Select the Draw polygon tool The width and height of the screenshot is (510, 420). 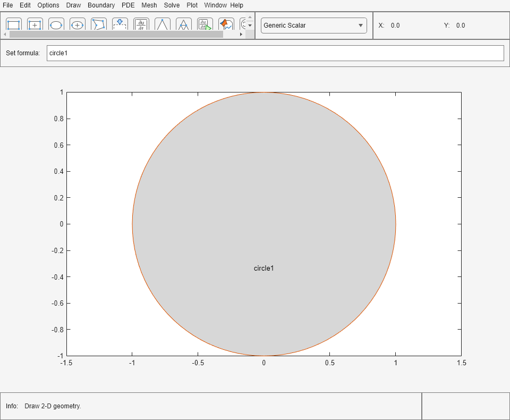coord(99,24)
